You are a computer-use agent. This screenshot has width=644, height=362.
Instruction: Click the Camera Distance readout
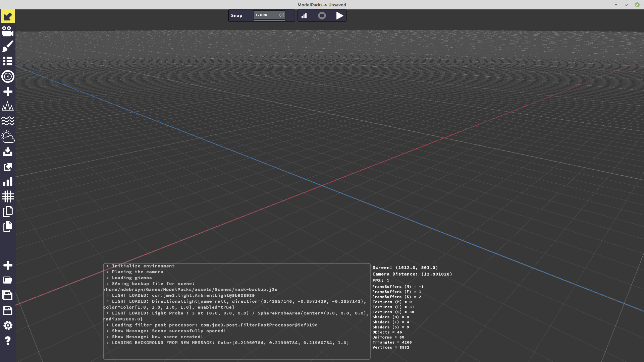[x=412, y=274]
